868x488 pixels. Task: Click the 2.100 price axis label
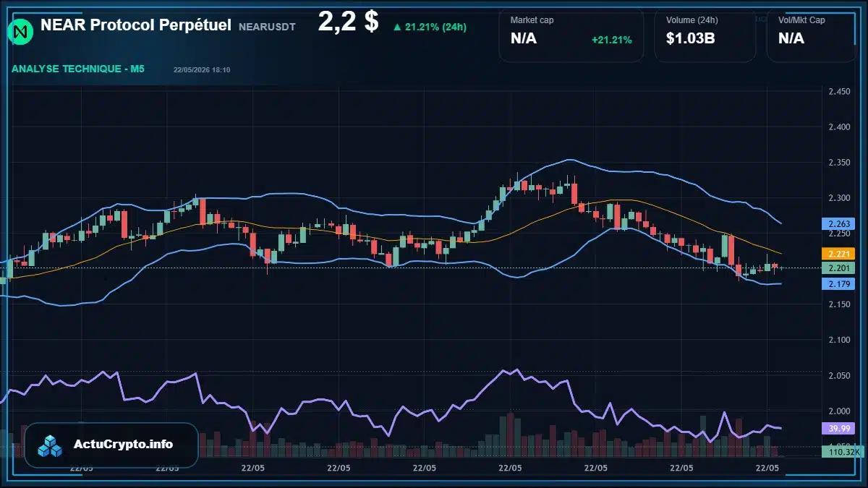(839, 340)
